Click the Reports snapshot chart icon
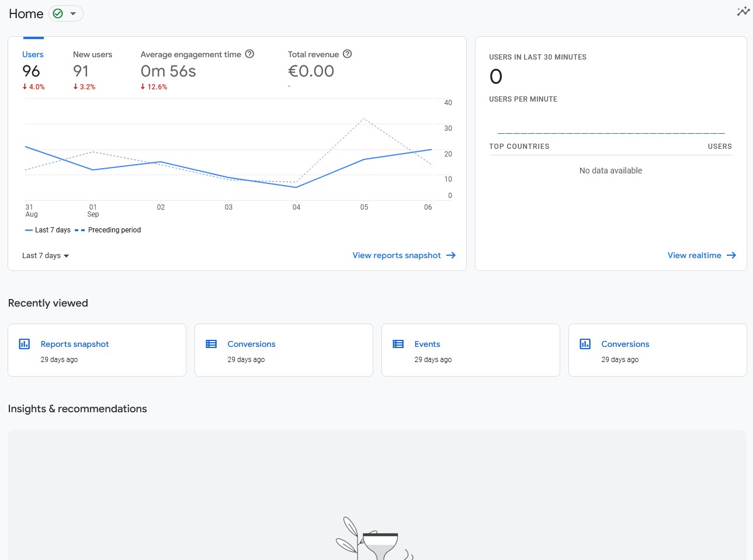Viewport: 753px width, 560px height. point(25,344)
